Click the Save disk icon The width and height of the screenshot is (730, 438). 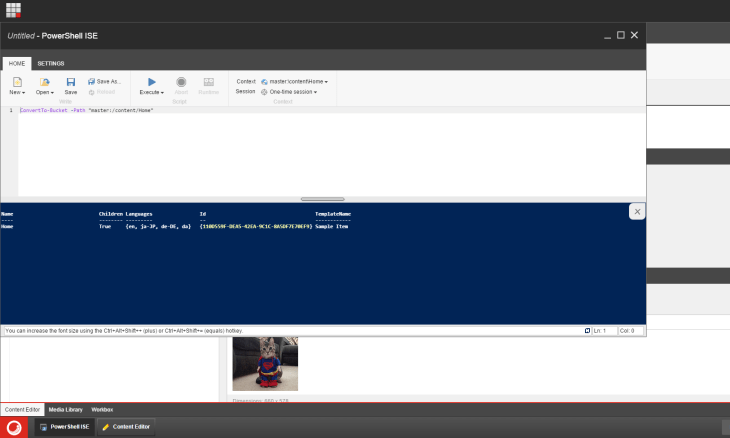71,82
